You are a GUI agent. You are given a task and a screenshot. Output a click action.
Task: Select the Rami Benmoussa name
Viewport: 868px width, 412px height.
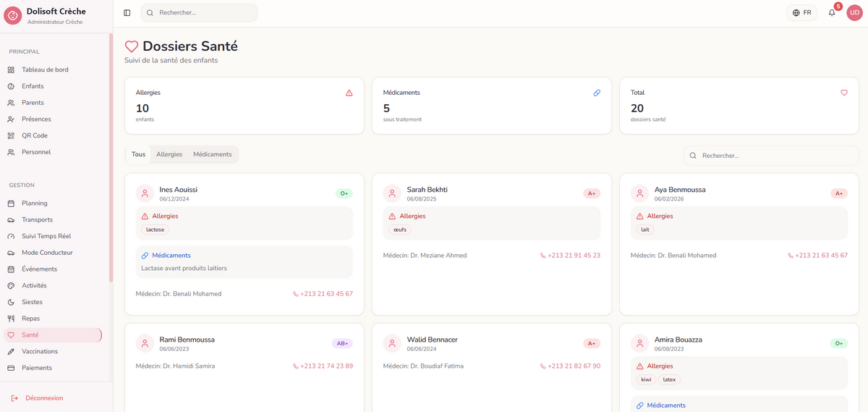pyautogui.click(x=187, y=340)
